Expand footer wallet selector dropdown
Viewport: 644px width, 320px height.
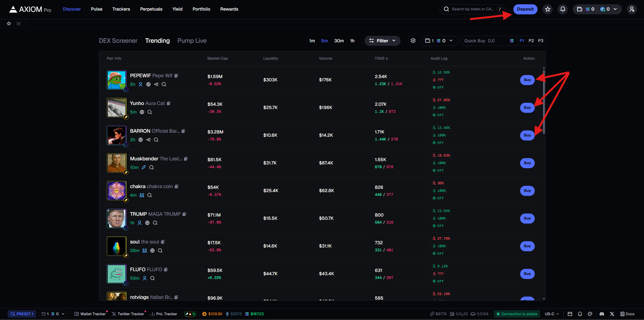click(53, 314)
